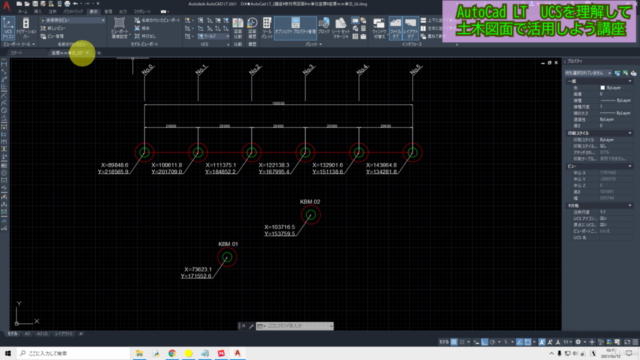Click the Plot printer icon in Quick Access toolbar
The height and width of the screenshot is (360, 640).
click(x=67, y=4)
